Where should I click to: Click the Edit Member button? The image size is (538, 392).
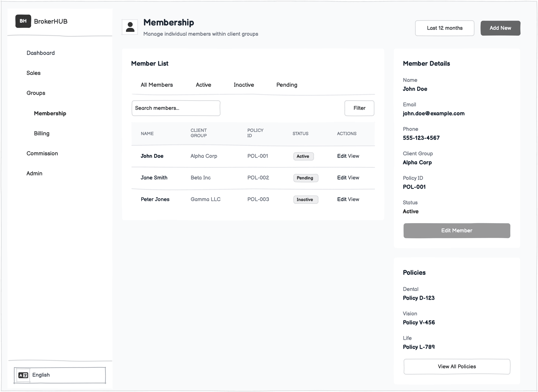coord(456,231)
